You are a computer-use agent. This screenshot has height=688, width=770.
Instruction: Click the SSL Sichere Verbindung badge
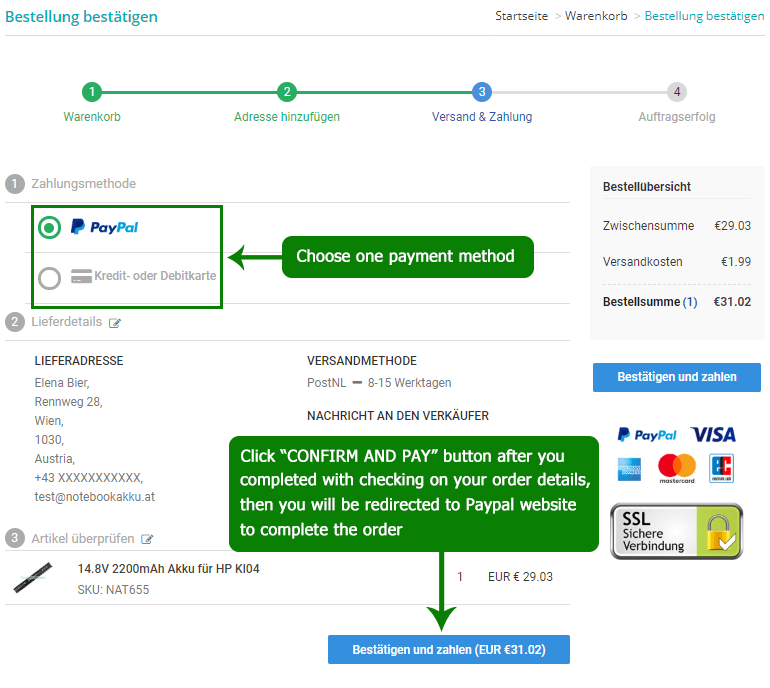676,531
